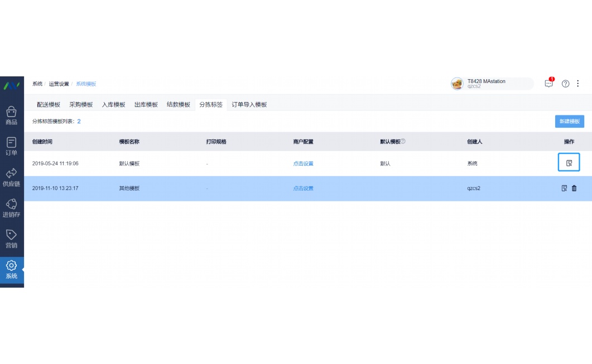592x364 pixels.
Task: Edit the 其他模板 template row
Action: pos(564,188)
